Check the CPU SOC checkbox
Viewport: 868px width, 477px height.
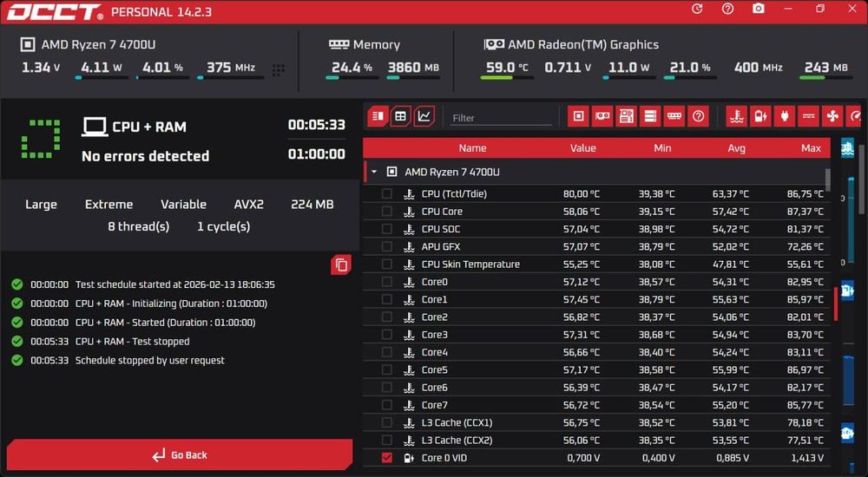point(387,229)
